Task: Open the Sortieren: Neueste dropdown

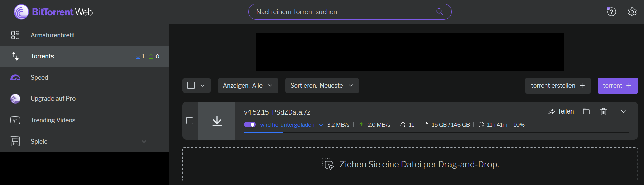Action: (321, 85)
